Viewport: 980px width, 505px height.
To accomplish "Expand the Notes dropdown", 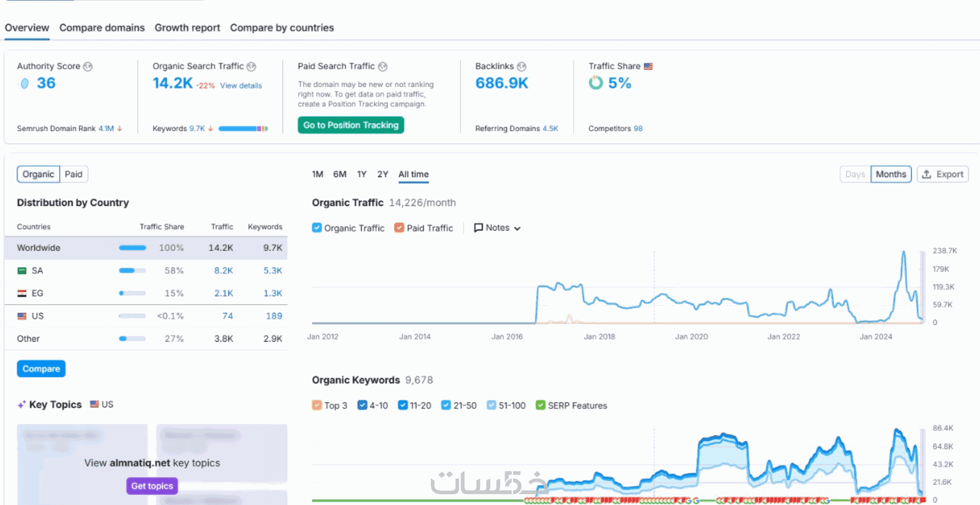I will click(x=497, y=228).
